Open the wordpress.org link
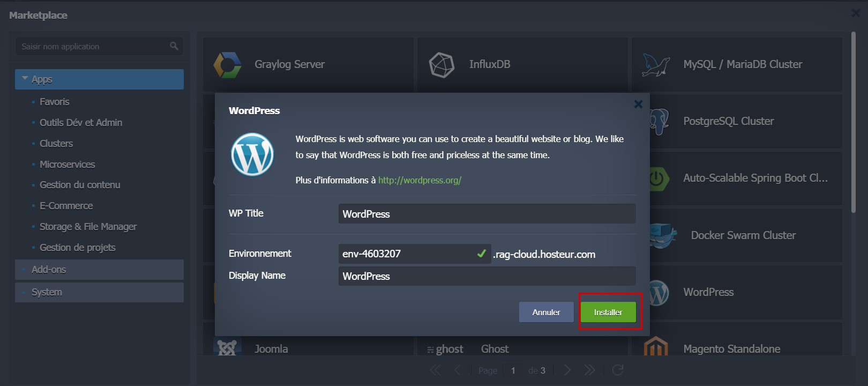The height and width of the screenshot is (386, 868). 420,180
